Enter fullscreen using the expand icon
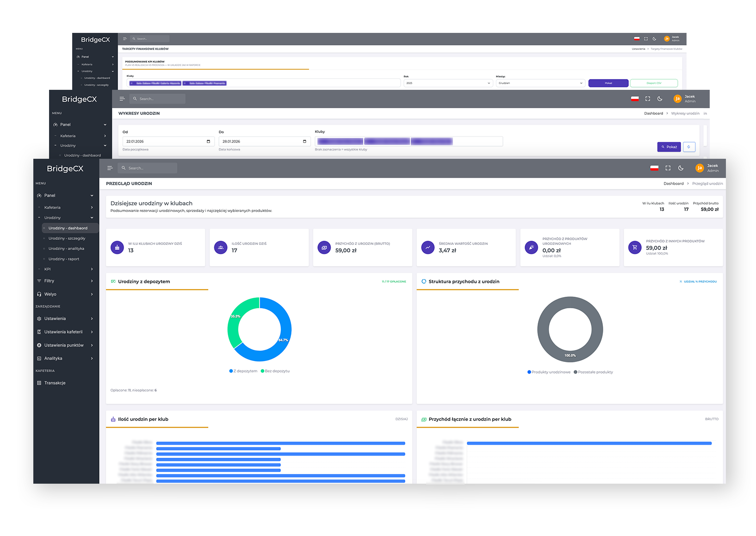 pos(668,168)
